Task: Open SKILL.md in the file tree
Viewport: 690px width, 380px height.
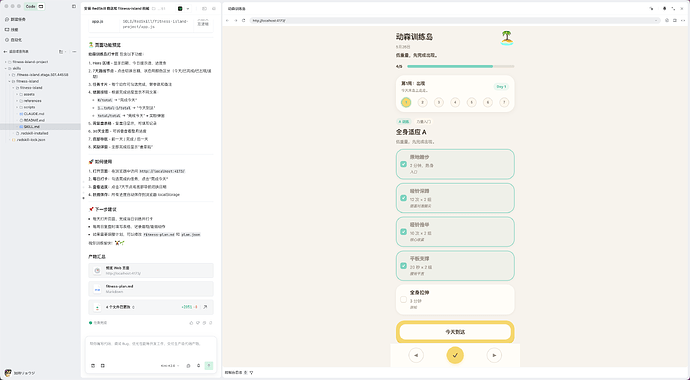Action: [x=32, y=127]
